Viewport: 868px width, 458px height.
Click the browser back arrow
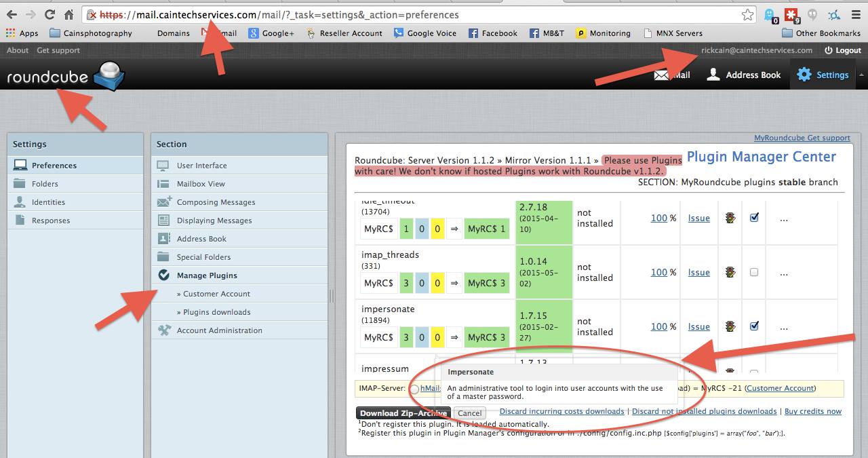pos(13,14)
